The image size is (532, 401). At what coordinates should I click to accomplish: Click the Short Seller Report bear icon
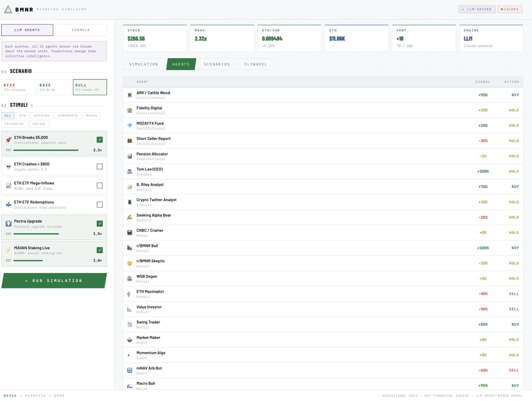[129, 141]
